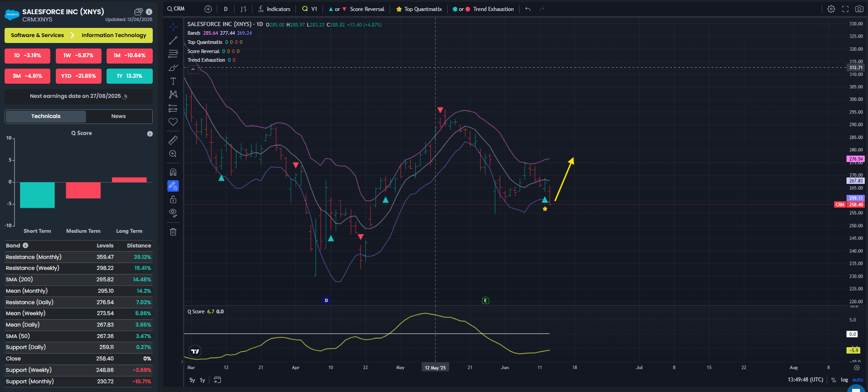Viewport: 868px width, 392px height.
Task: Click the YTD -21.85% performance button
Action: [x=79, y=76]
